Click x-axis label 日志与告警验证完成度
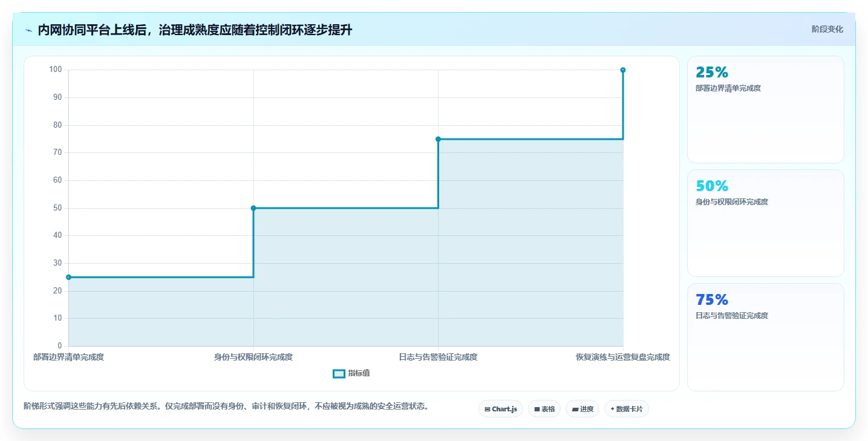This screenshot has width=868, height=441. (x=438, y=357)
